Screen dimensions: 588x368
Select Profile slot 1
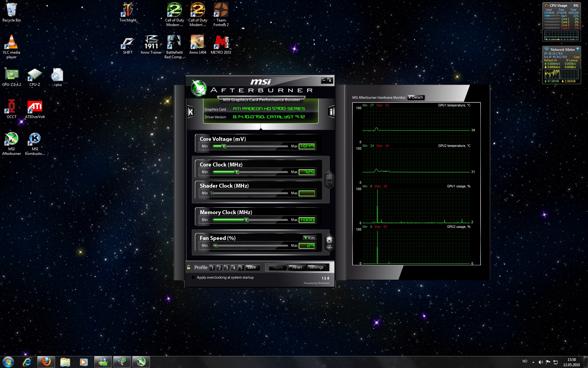pos(212,268)
